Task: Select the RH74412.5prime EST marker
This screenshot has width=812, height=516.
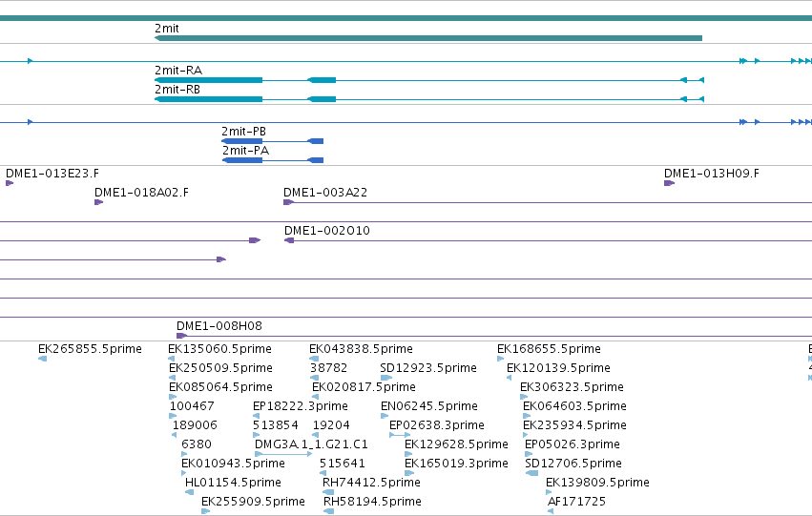Action: click(x=328, y=493)
